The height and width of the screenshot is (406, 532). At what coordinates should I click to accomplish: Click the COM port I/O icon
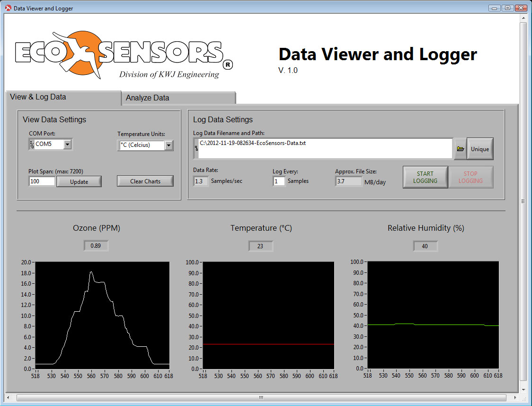click(x=32, y=144)
